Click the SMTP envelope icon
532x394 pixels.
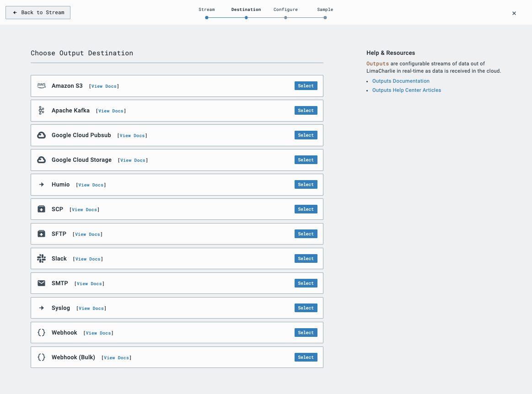41,283
